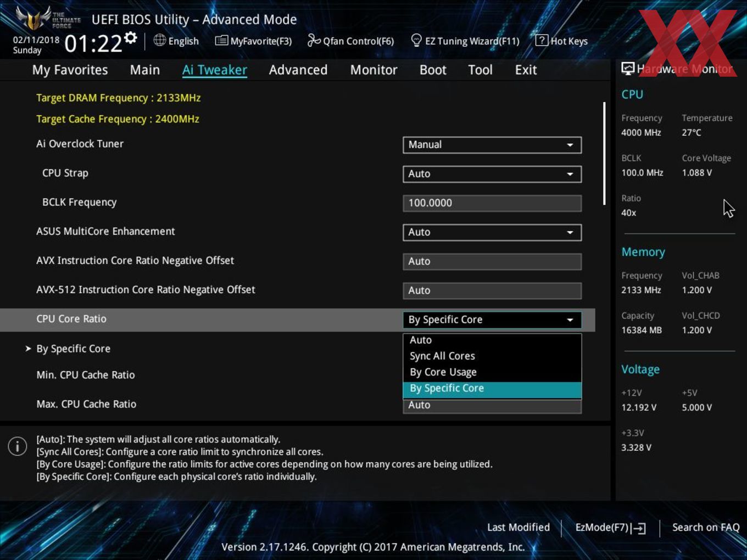Screen dimensions: 747x560
Task: Select the CPU Core Ratio row label
Action: pos(71,319)
